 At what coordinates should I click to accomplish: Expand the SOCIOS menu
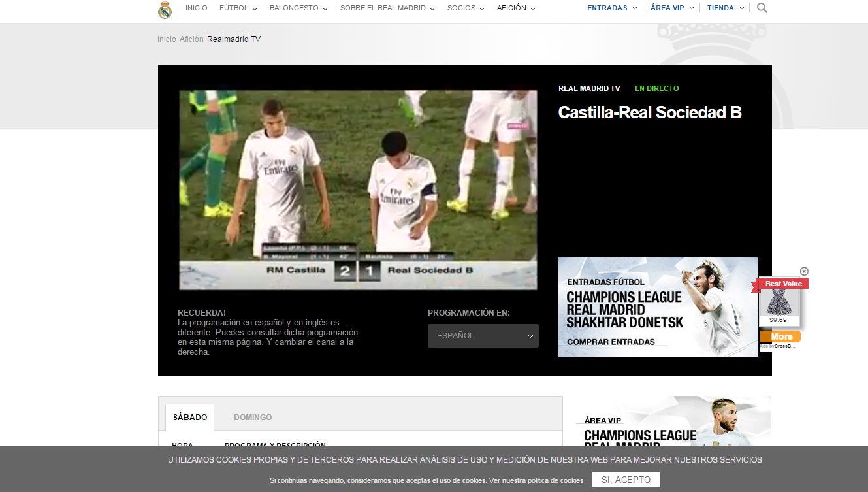coord(466,8)
